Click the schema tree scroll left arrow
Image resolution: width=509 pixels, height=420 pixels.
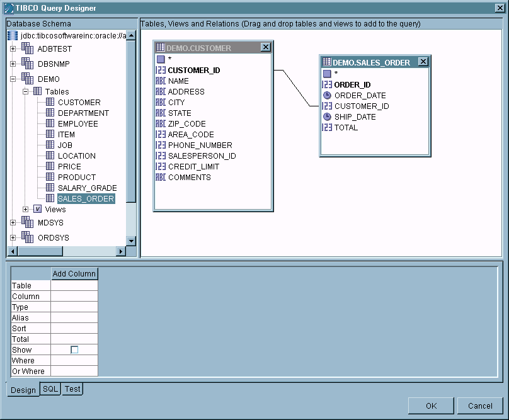click(x=13, y=251)
